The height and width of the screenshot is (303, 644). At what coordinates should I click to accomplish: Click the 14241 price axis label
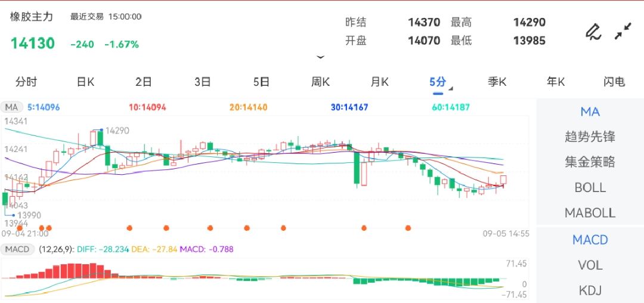tap(16, 149)
